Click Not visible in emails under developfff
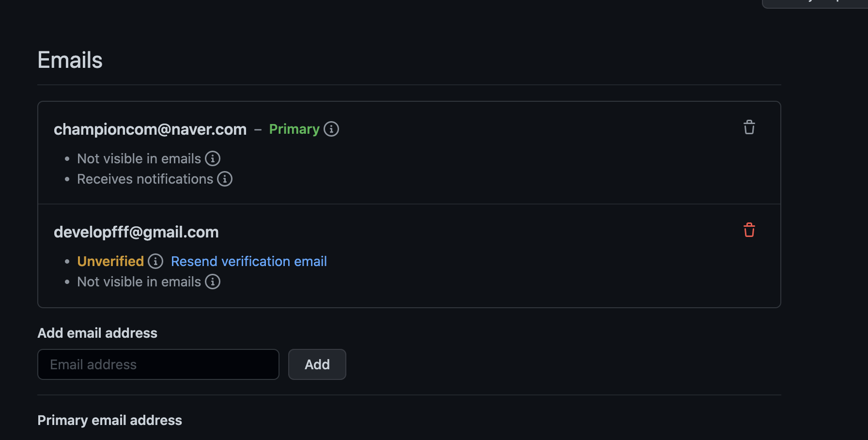 [139, 282]
